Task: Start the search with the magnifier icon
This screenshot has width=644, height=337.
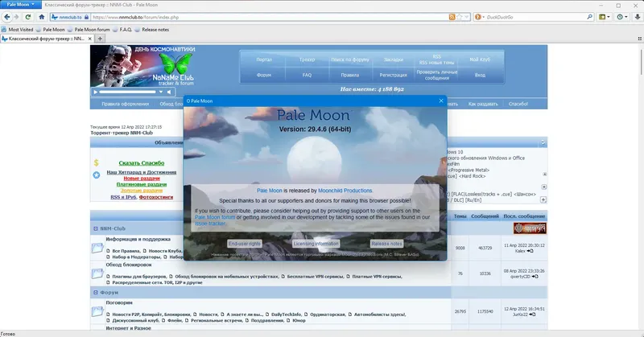Action: click(x=589, y=17)
